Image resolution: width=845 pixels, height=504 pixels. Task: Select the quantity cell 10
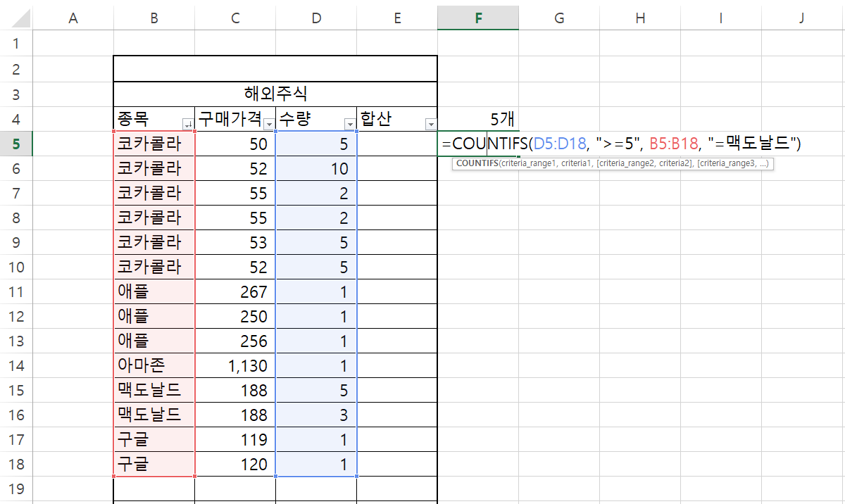pos(315,168)
